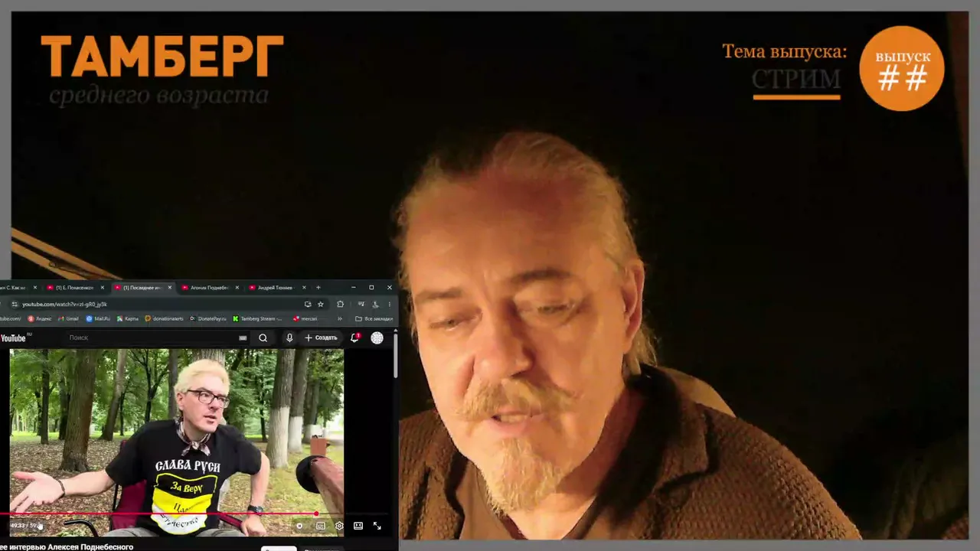Close the Андрей Тюняев tab
Viewport: 980px width, 551px height.
[304, 288]
